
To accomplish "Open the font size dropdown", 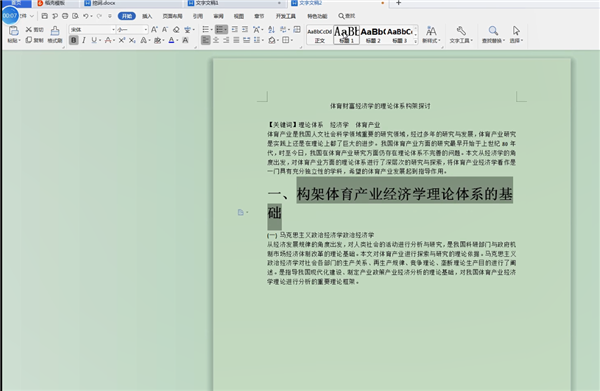I will (146, 29).
